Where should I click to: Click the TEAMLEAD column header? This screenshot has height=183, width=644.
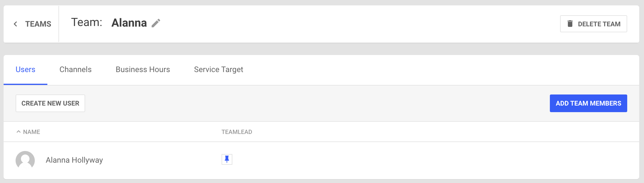(237, 132)
